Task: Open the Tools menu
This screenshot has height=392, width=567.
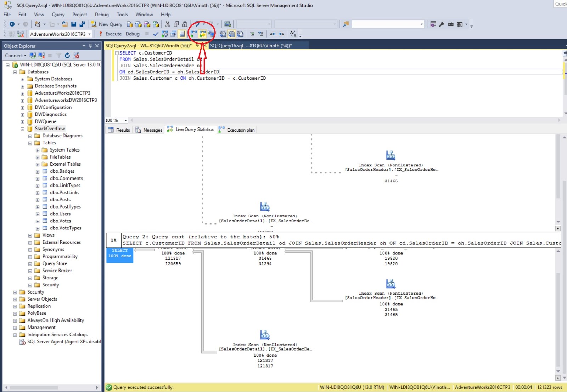Action: click(x=122, y=15)
